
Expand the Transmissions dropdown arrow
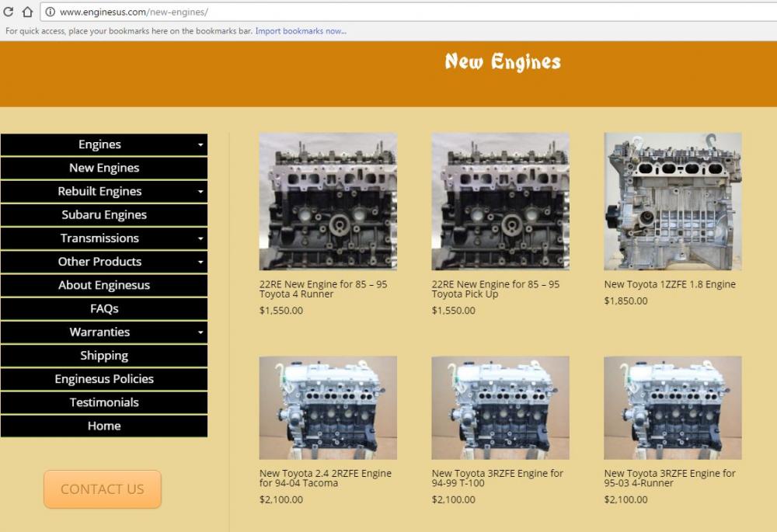click(200, 239)
